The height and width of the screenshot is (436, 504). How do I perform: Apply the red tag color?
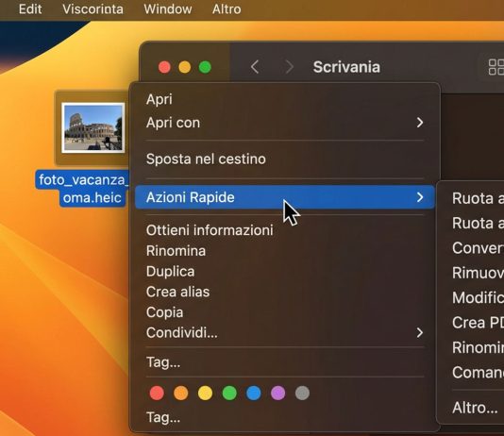tap(157, 393)
